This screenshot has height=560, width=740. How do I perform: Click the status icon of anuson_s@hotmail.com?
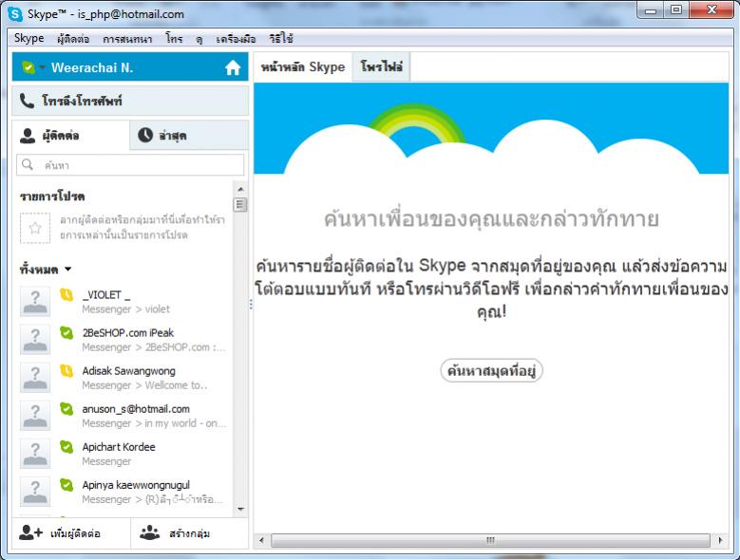(66, 409)
